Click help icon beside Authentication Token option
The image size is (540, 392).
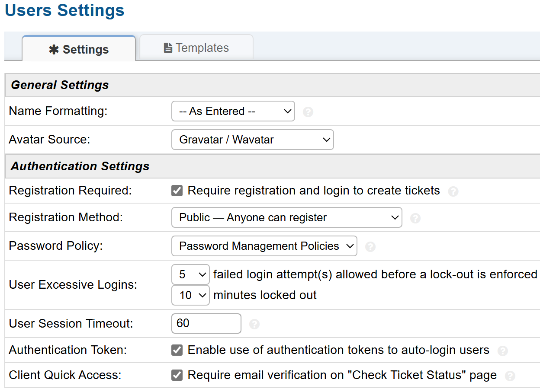pos(502,351)
